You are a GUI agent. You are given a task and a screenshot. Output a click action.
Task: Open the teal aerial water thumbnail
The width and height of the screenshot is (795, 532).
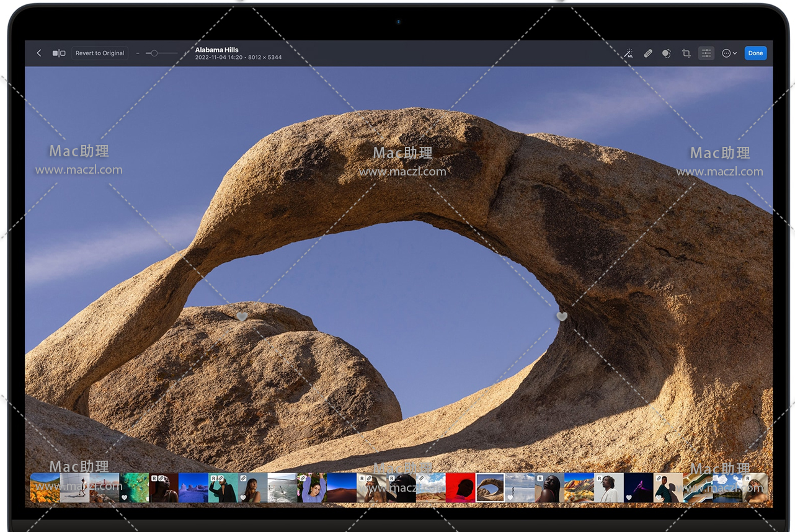point(134,488)
